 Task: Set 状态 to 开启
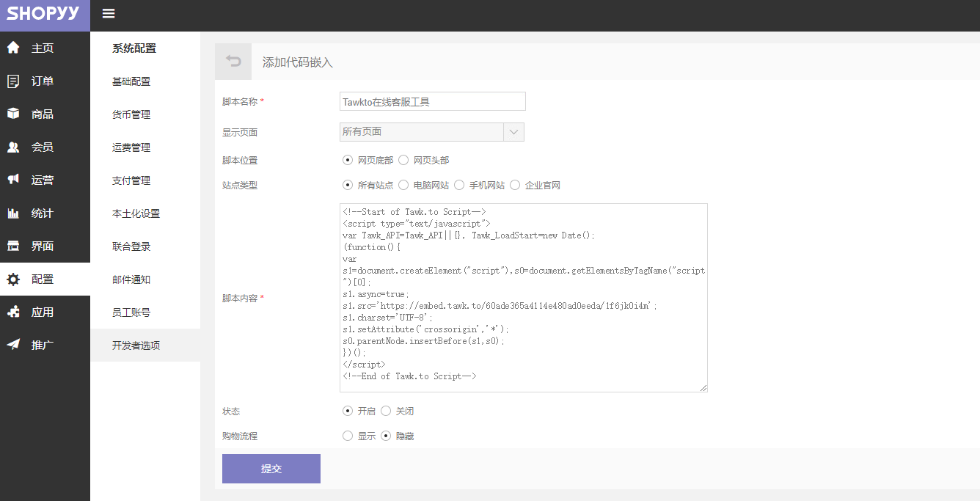348,411
